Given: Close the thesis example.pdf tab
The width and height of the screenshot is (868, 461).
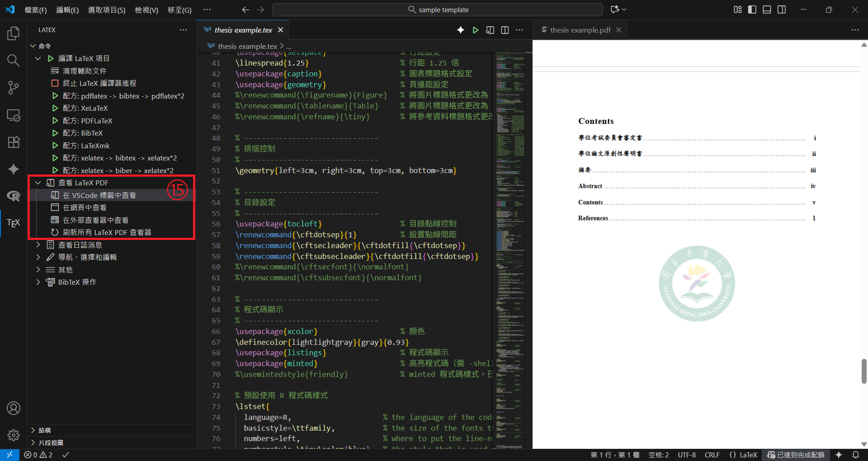Looking at the screenshot, I should [618, 30].
